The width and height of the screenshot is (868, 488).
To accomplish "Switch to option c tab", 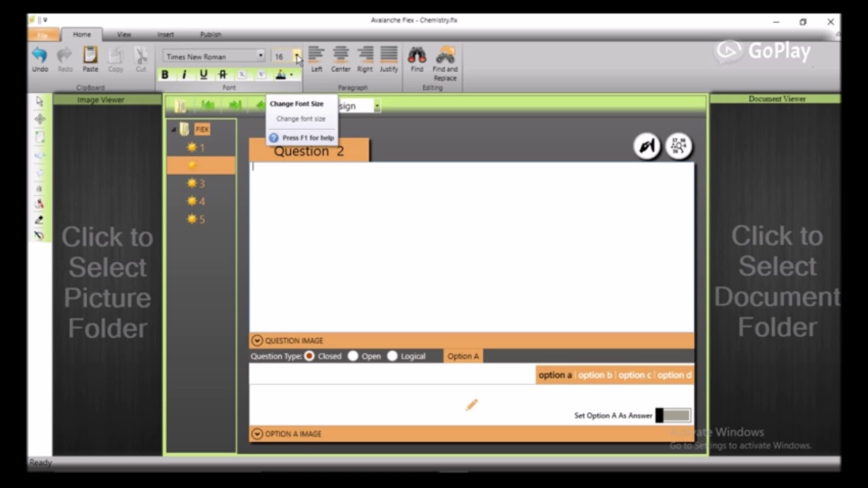I will (635, 375).
